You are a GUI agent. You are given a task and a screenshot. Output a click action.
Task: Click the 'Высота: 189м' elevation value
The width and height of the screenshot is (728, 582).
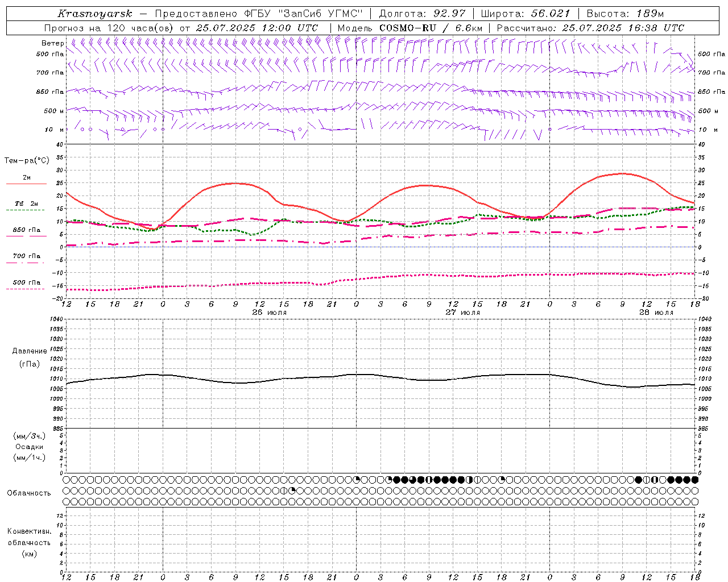(x=625, y=14)
